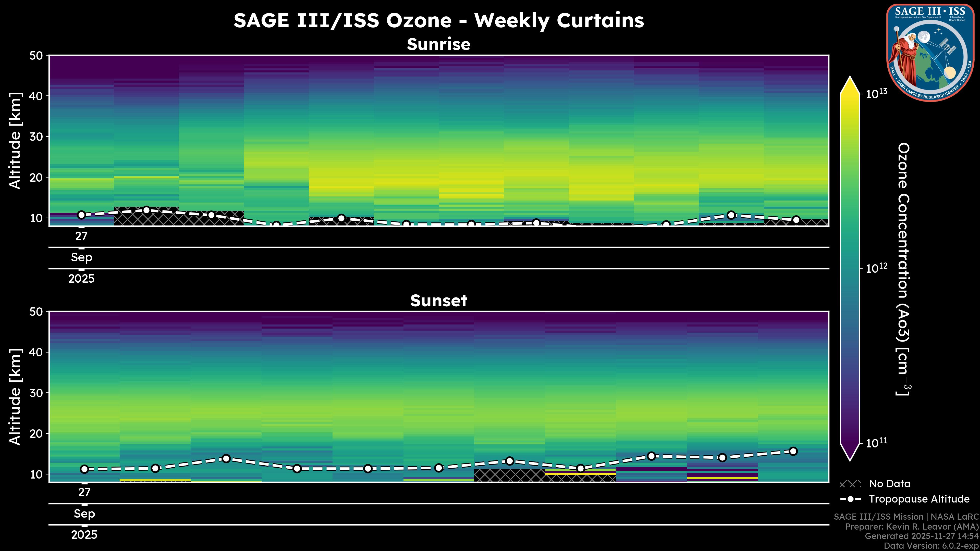Screen dimensions: 980x551
Task: Click the Sunrise 27 date tick label
Action: point(81,236)
